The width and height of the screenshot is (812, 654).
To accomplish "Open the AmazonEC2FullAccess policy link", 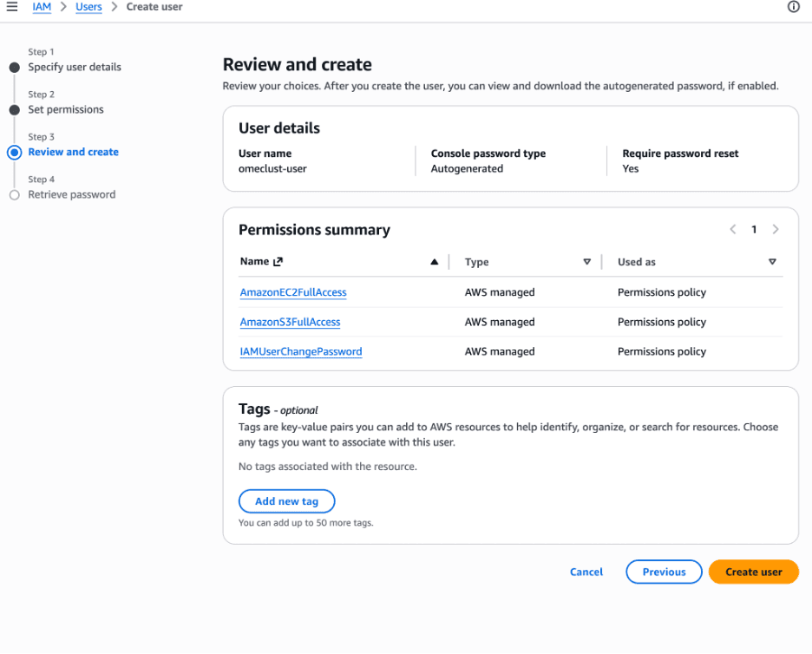I will (293, 293).
